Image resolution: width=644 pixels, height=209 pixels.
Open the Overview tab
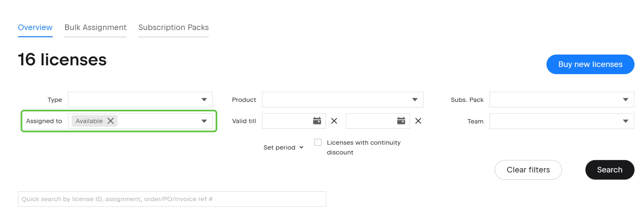[x=35, y=27]
